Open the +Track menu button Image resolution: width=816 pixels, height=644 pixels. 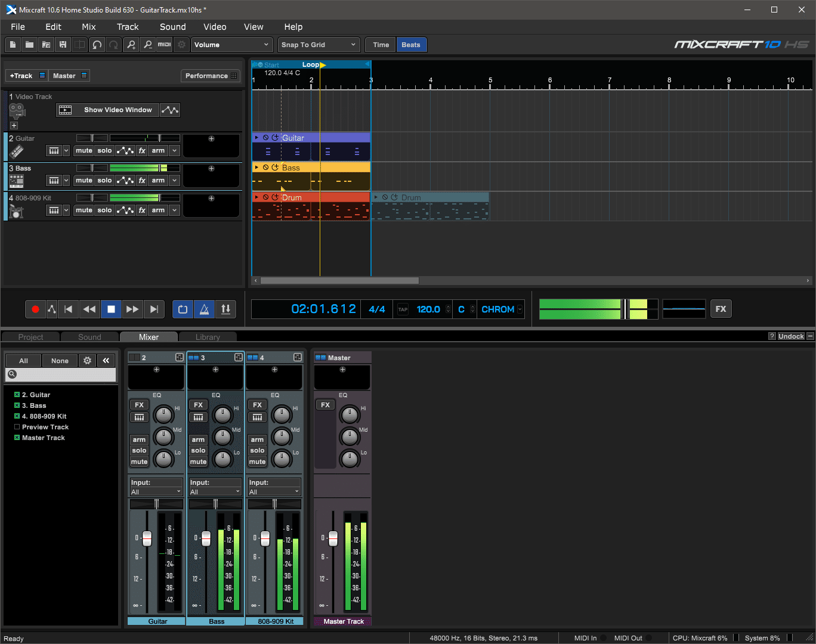pyautogui.click(x=27, y=76)
